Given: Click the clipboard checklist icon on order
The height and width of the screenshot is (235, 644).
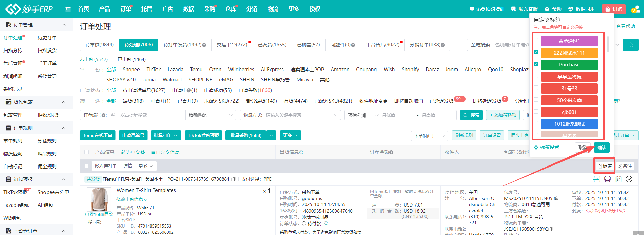Looking at the screenshot, I should coord(618,179).
